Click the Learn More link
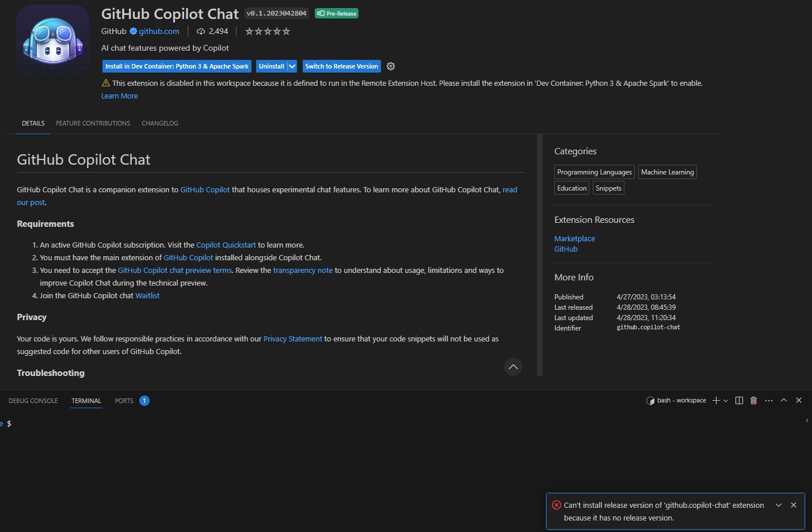Viewport: 812px width, 532px height. [x=119, y=96]
